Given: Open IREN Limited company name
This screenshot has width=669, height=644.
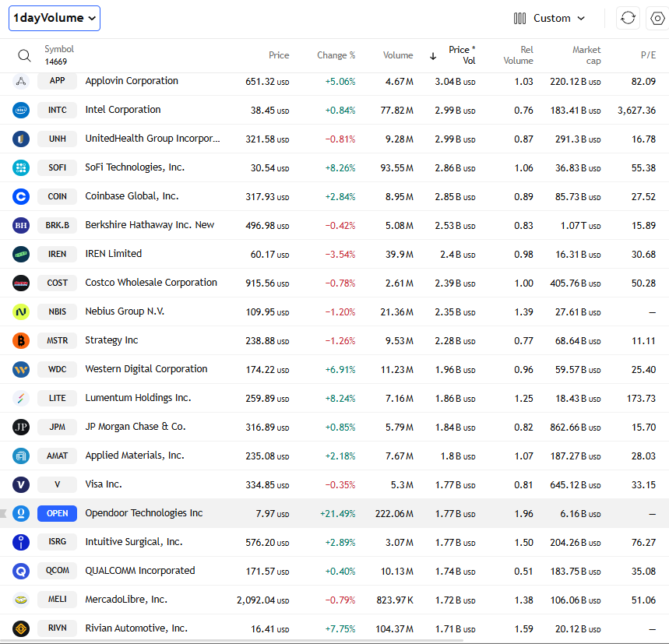Looking at the screenshot, I should (x=113, y=254).
